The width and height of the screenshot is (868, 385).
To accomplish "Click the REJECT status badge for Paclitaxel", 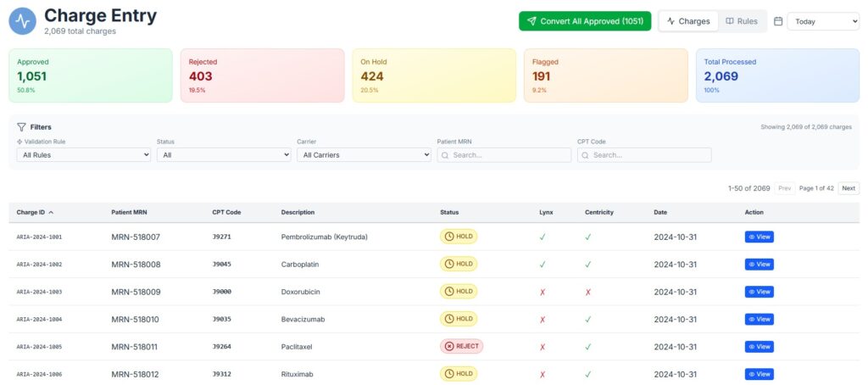I will pos(461,346).
